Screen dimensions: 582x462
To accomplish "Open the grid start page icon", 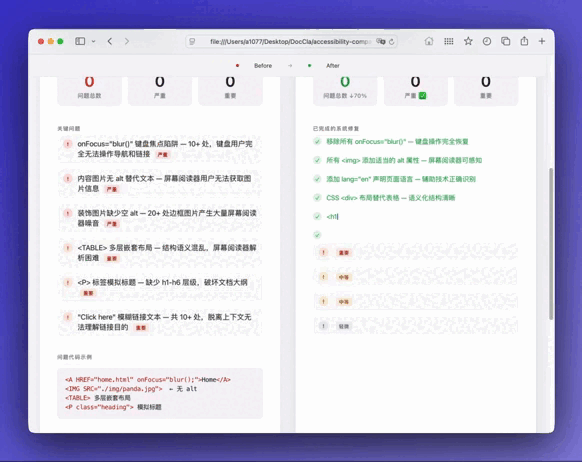I will tap(449, 41).
